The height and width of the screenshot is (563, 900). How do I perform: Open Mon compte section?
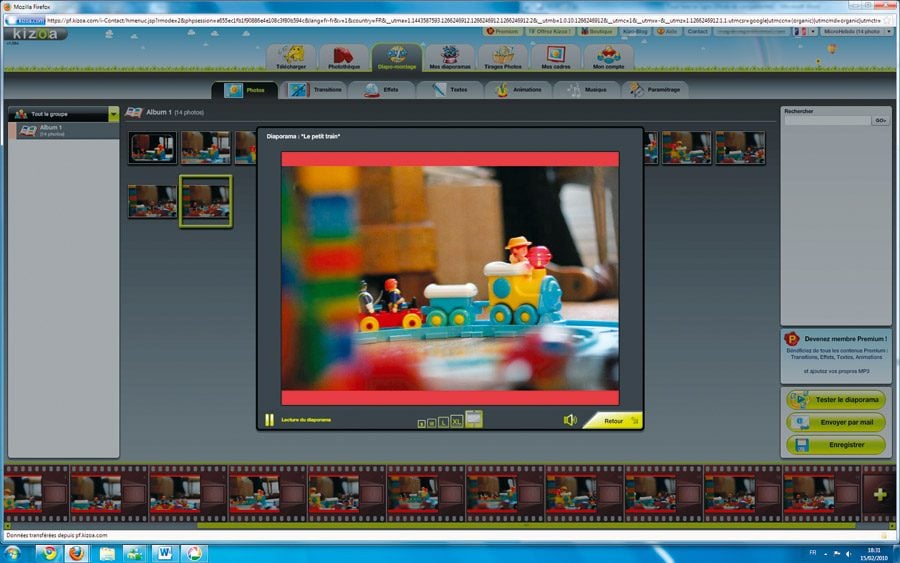[x=608, y=58]
